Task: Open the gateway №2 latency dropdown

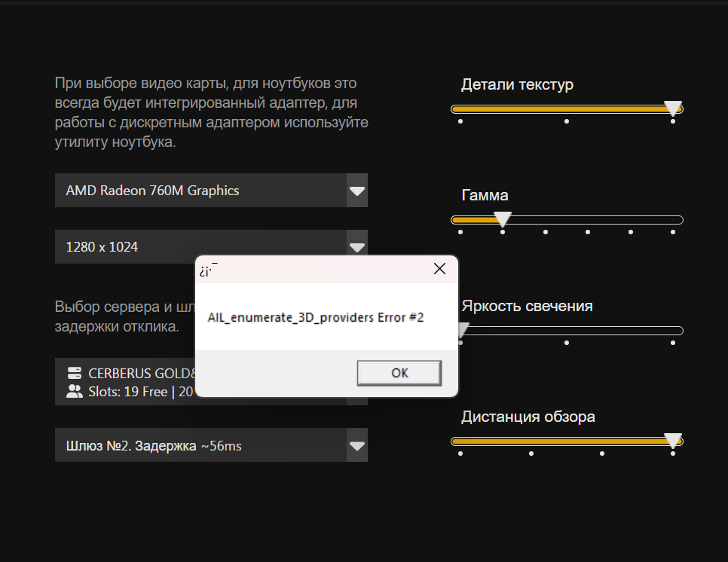Action: point(211,445)
